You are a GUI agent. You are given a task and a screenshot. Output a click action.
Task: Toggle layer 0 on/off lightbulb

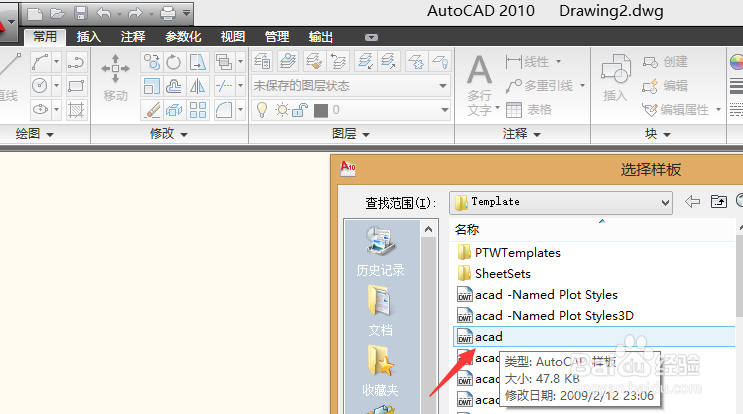(x=262, y=110)
